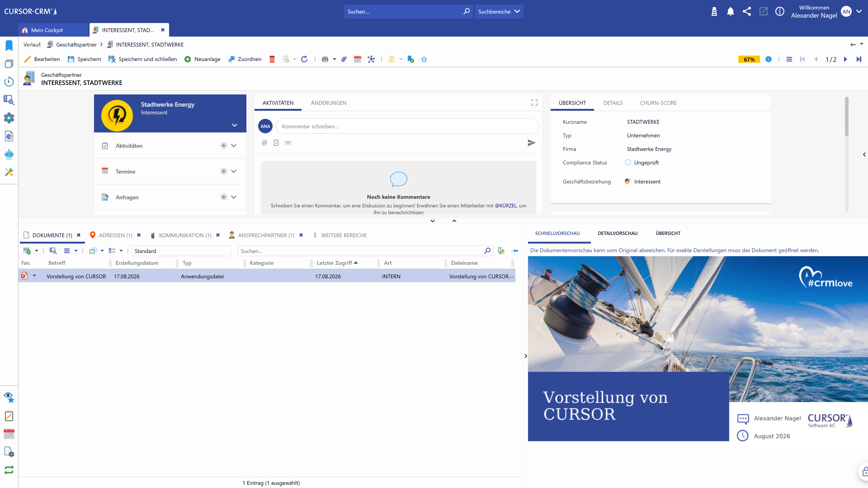
Task: Click the toolbar calendar appointment icon
Action: click(358, 59)
